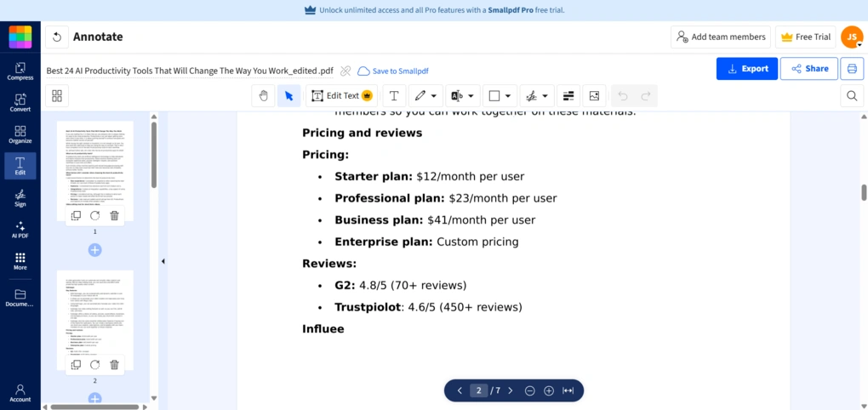Screen dimensions: 868x410
Task: Open the Convert tool in sidebar
Action: [20, 103]
